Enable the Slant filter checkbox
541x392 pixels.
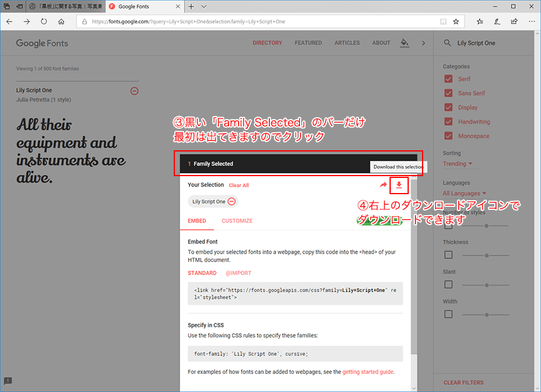[448, 285]
